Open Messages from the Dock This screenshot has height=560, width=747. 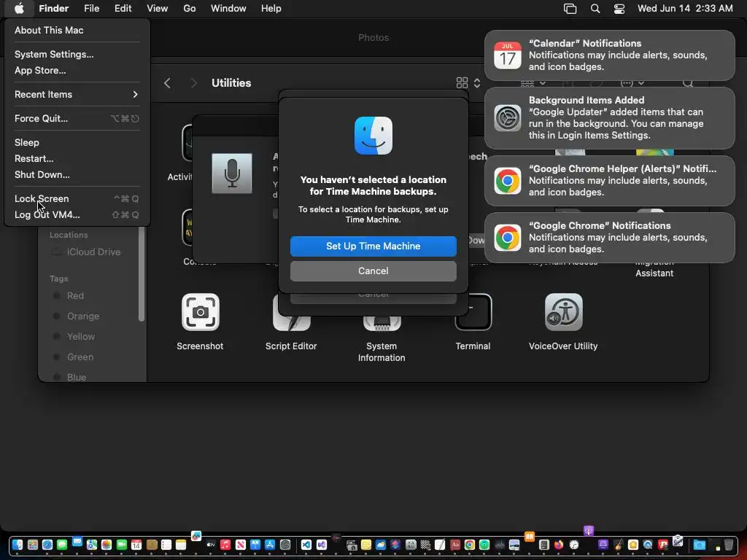pos(62,545)
